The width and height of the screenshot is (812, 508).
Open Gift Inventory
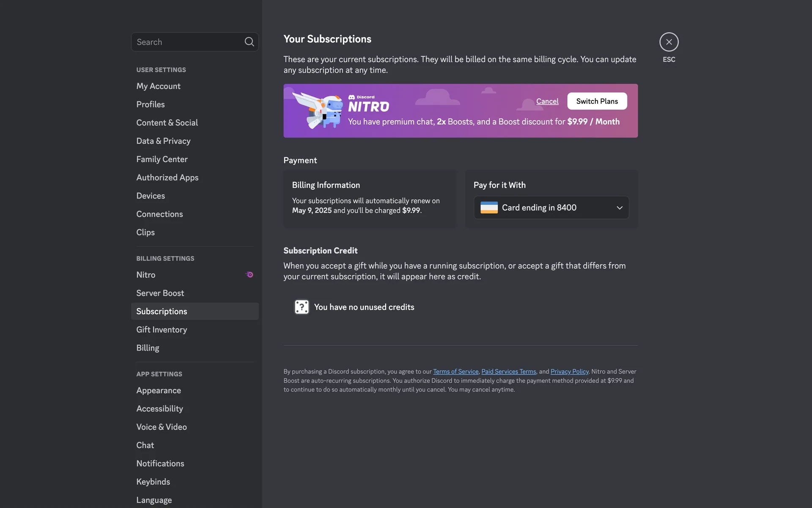click(x=195, y=329)
